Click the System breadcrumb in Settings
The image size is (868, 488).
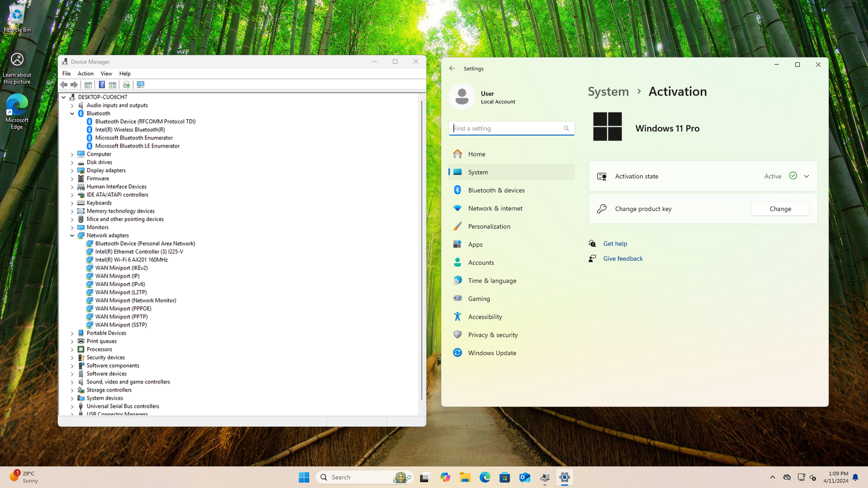(x=608, y=92)
